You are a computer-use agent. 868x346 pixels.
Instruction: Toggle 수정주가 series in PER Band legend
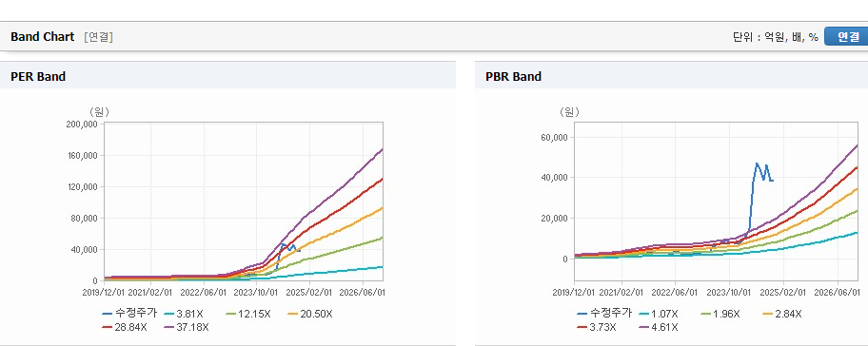pyautogui.click(x=129, y=314)
